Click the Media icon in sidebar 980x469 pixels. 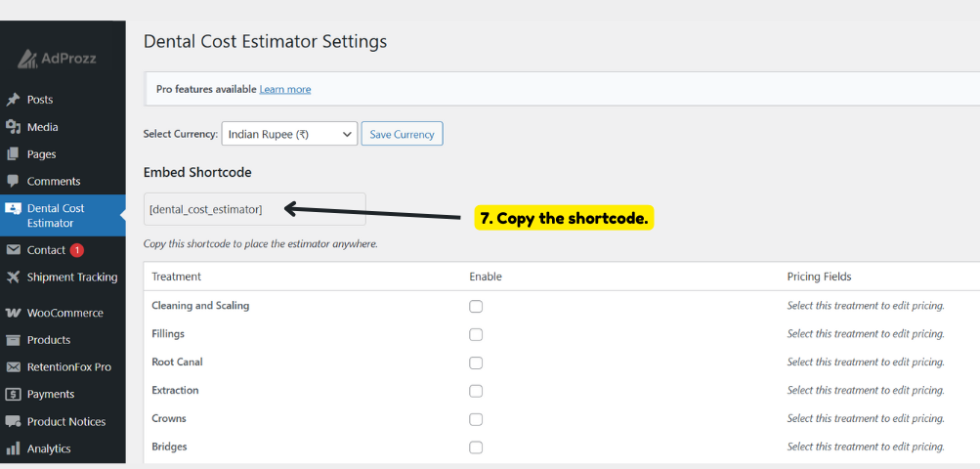coord(13,127)
